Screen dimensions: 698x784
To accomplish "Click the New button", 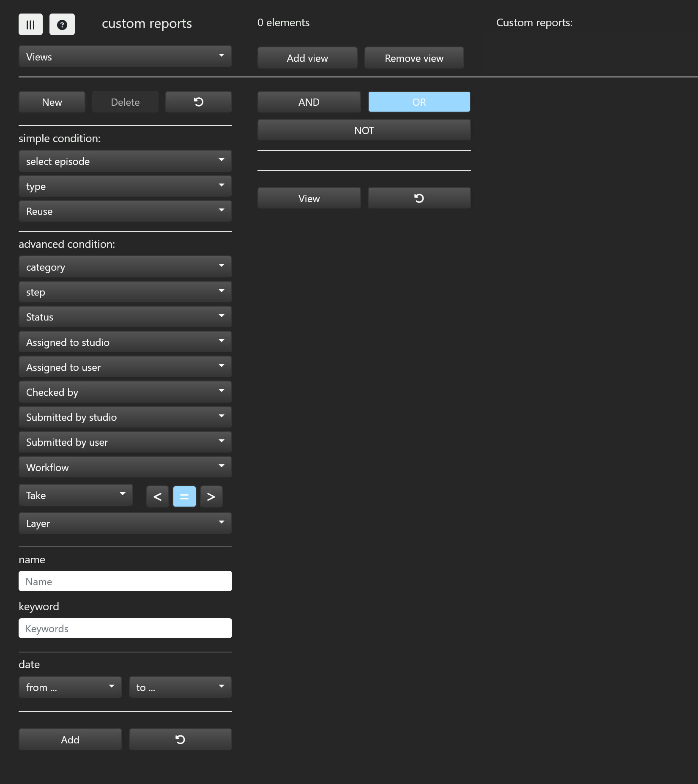I will tap(52, 102).
